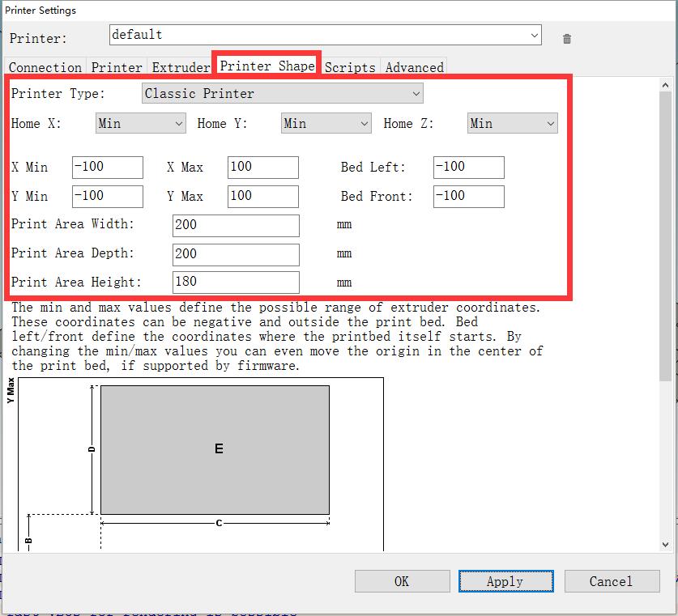Click the Apply button

pyautogui.click(x=505, y=581)
